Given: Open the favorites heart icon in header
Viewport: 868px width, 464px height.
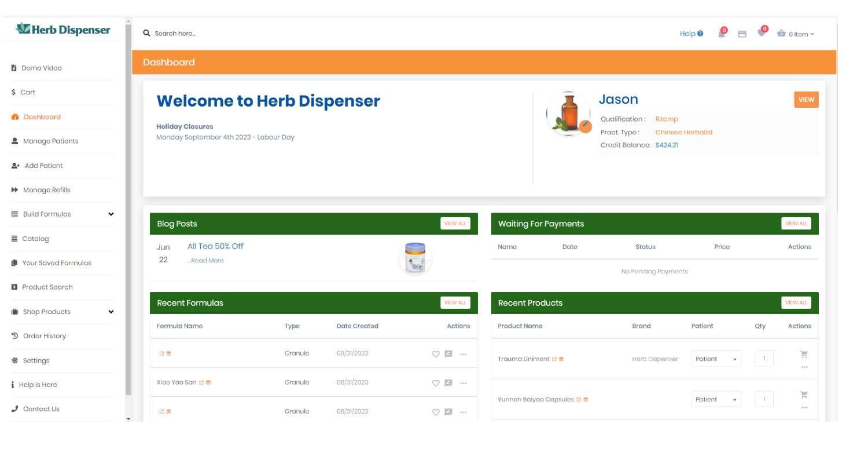Looking at the screenshot, I should coord(762,32).
